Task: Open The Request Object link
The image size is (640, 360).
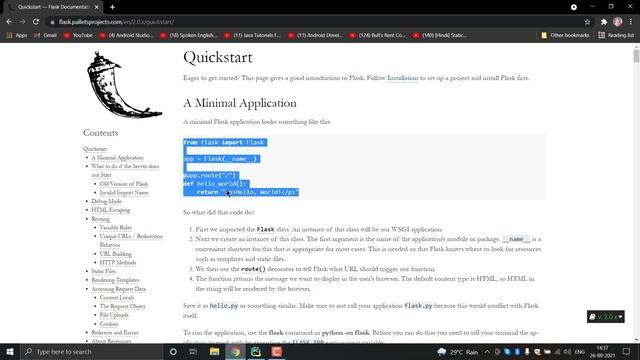Action: click(x=122, y=306)
